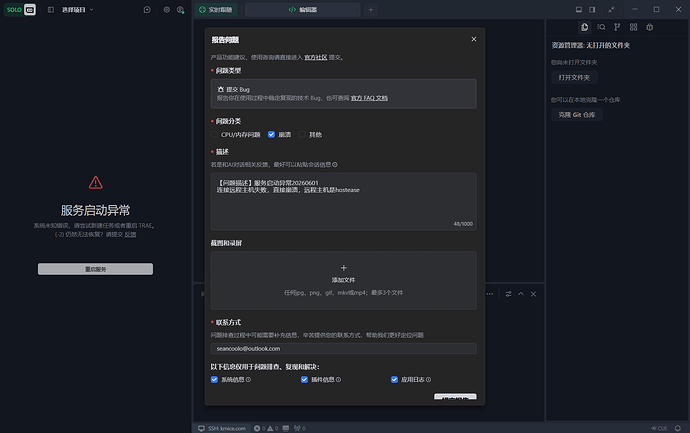Click the 打开文件夹 button
Viewport: 690px width, 433px height.
click(574, 77)
